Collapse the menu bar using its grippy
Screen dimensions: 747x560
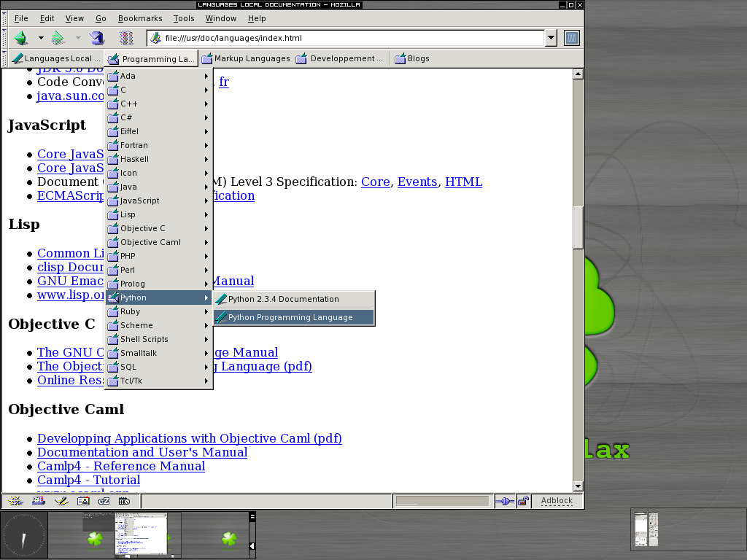click(x=4, y=18)
